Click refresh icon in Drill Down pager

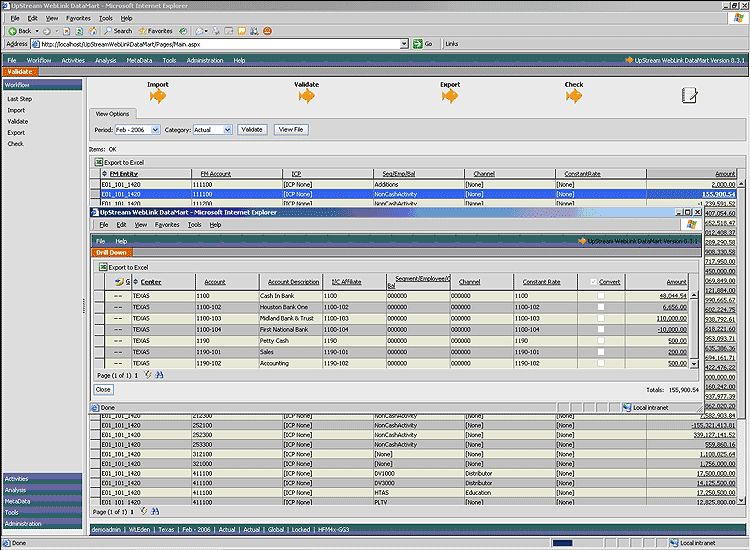click(148, 375)
